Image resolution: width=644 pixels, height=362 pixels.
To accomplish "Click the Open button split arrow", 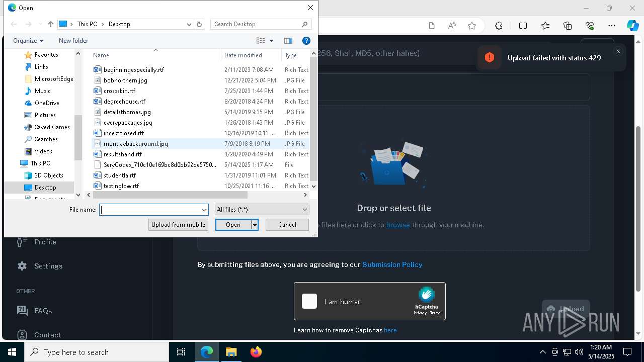I will pos(255,225).
